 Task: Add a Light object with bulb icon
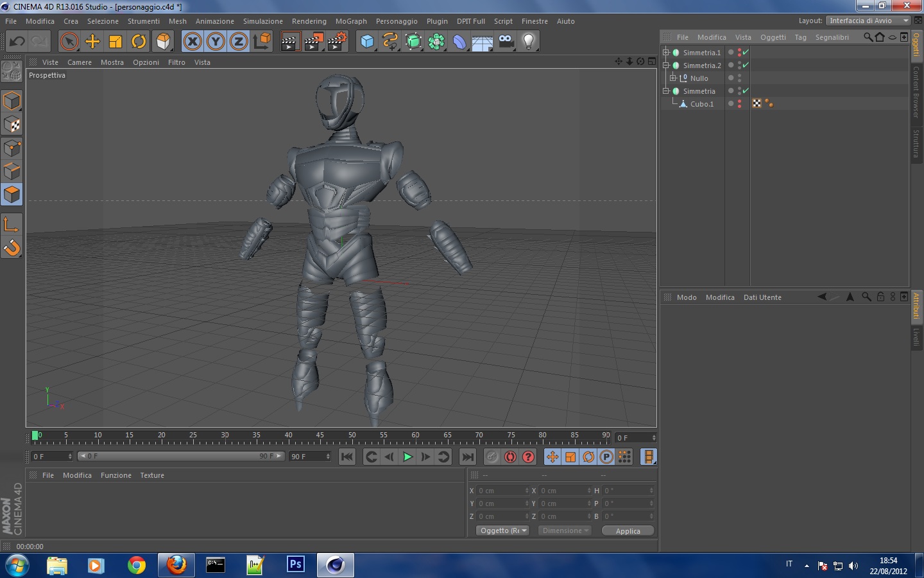click(528, 42)
